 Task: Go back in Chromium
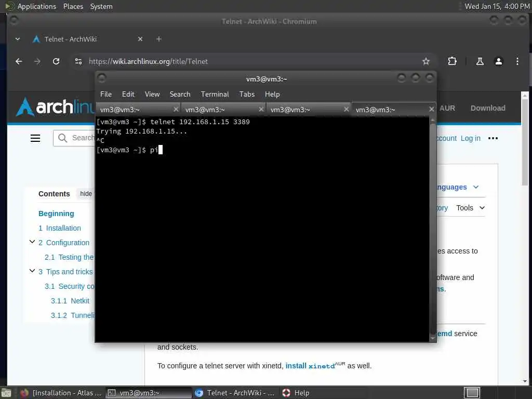(x=19, y=61)
